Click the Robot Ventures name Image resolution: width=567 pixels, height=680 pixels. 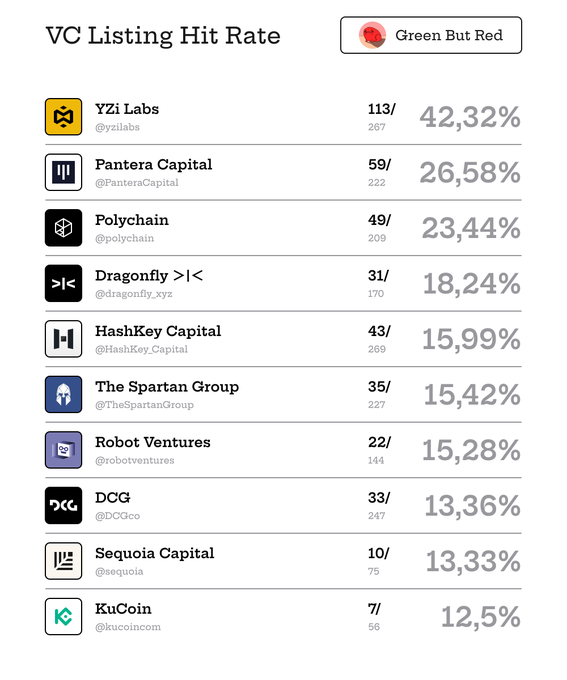tap(153, 442)
